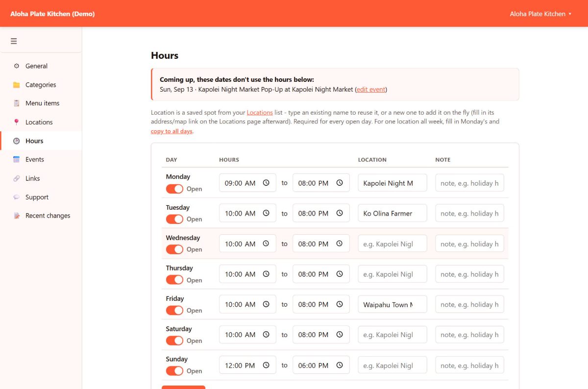Click Tuesday's note field

click(x=469, y=213)
